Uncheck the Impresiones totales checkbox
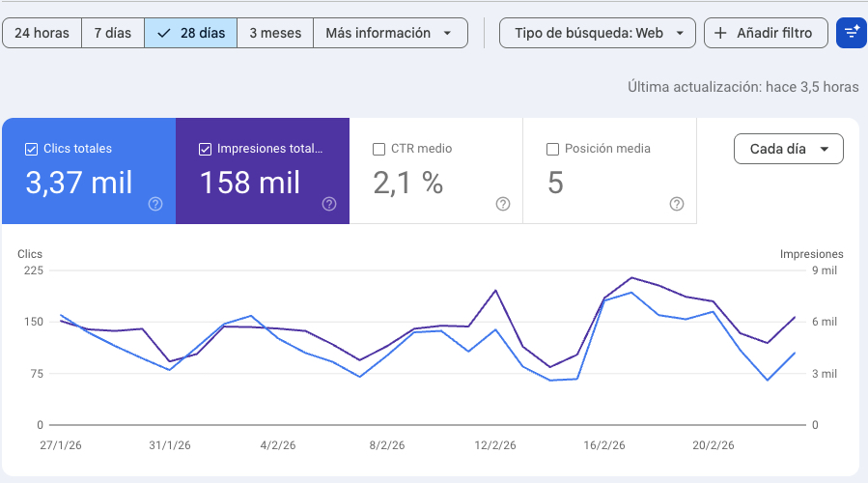 pyautogui.click(x=205, y=149)
